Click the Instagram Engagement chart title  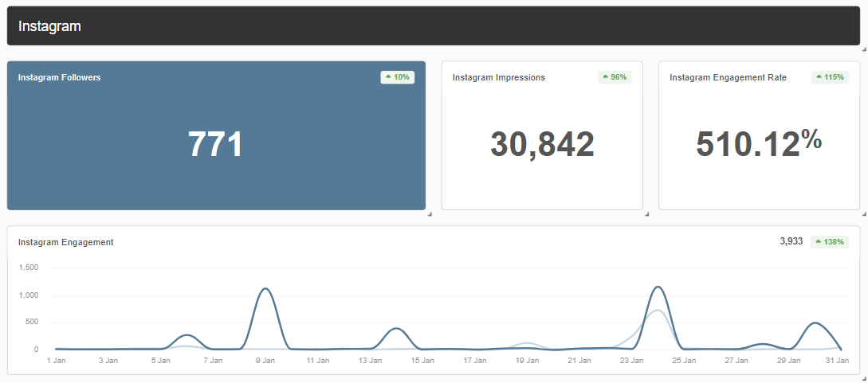65,242
